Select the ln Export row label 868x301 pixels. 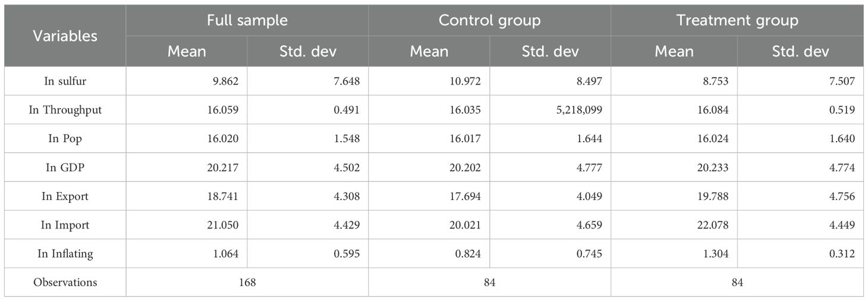(x=65, y=196)
